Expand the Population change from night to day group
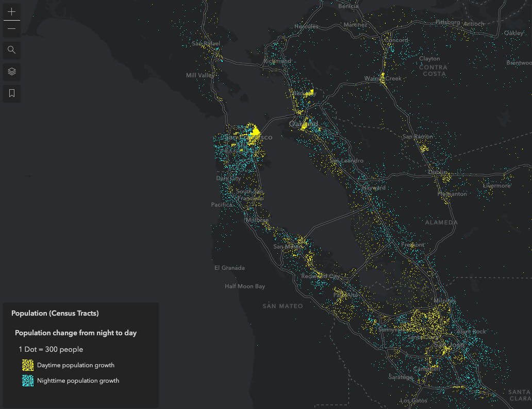The height and width of the screenshot is (409, 532). [75, 333]
